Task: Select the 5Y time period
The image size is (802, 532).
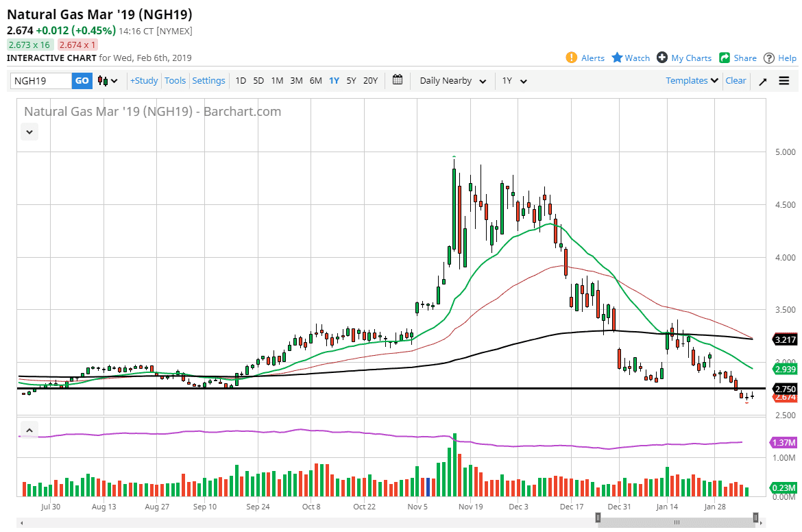Action: (351, 81)
